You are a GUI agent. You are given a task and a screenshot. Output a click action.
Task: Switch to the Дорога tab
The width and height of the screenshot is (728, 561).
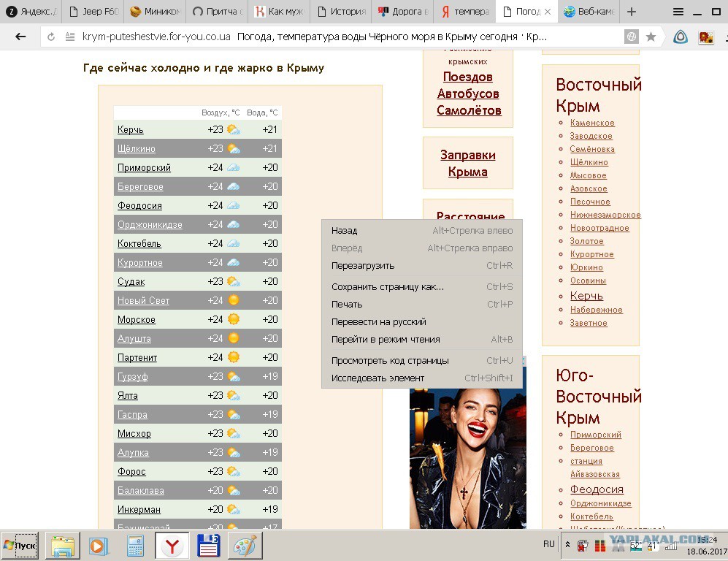point(402,12)
